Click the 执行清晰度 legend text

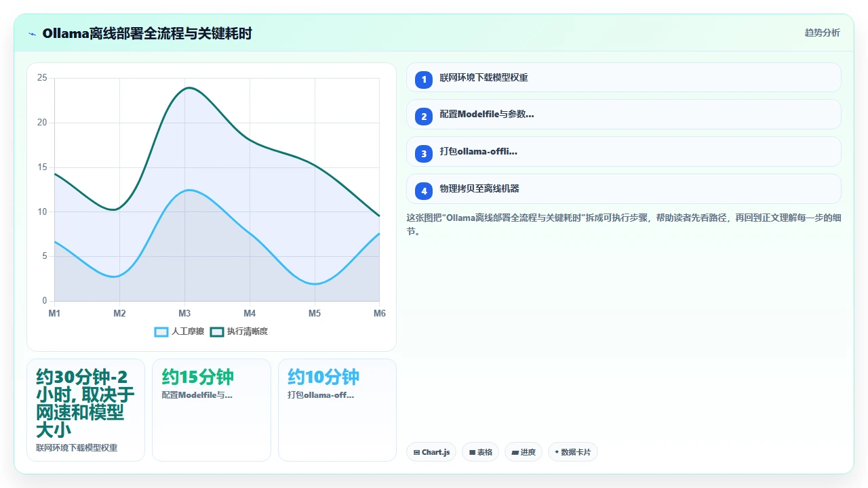coord(248,331)
